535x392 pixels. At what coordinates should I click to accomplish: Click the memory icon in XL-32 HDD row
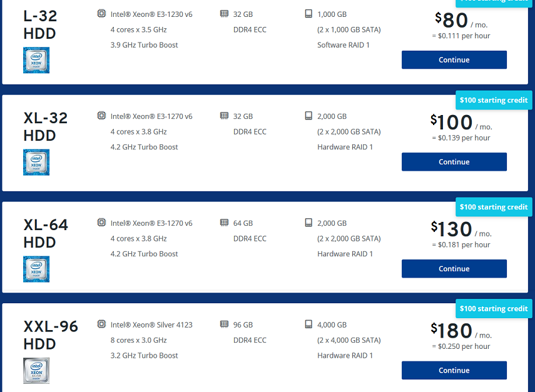point(224,116)
